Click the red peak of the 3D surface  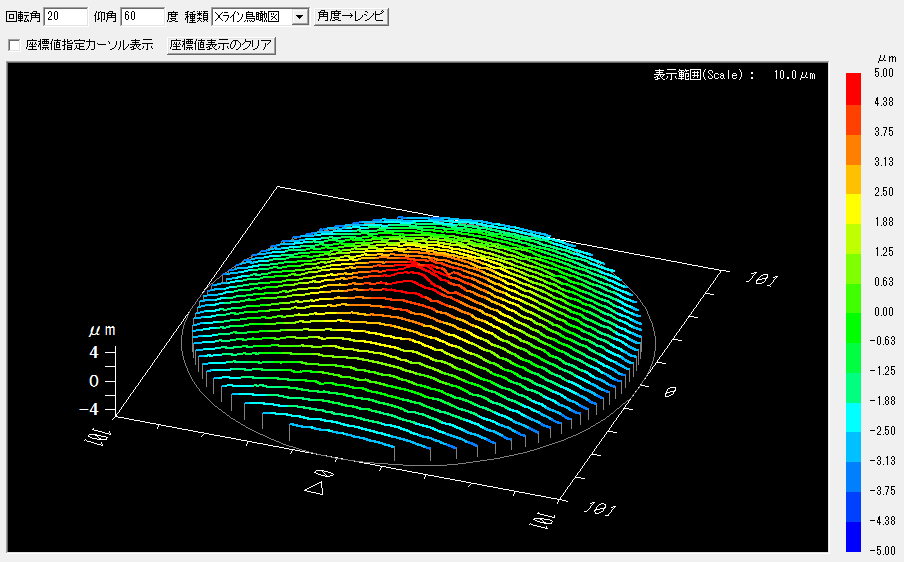418,267
